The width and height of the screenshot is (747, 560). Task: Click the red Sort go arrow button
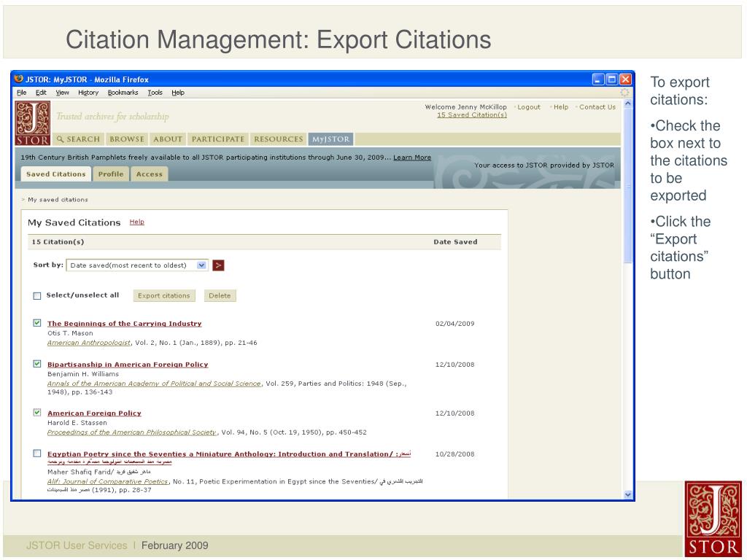tap(218, 265)
